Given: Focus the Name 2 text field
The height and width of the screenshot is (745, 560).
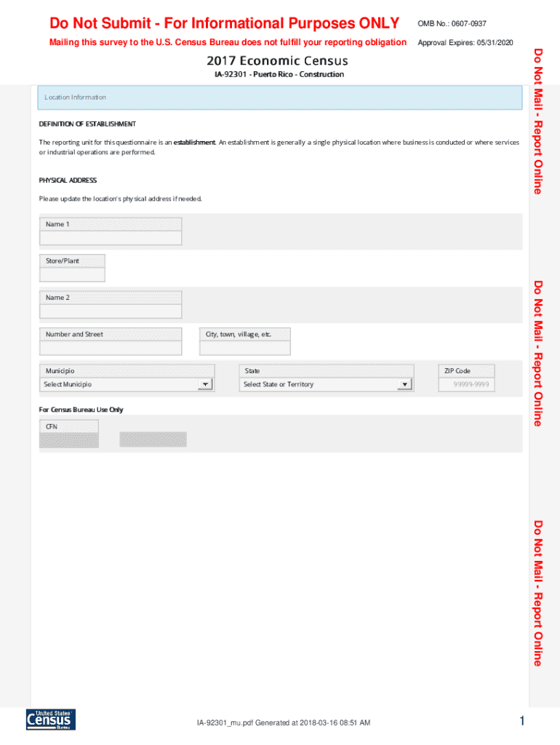Looking at the screenshot, I should [x=110, y=311].
